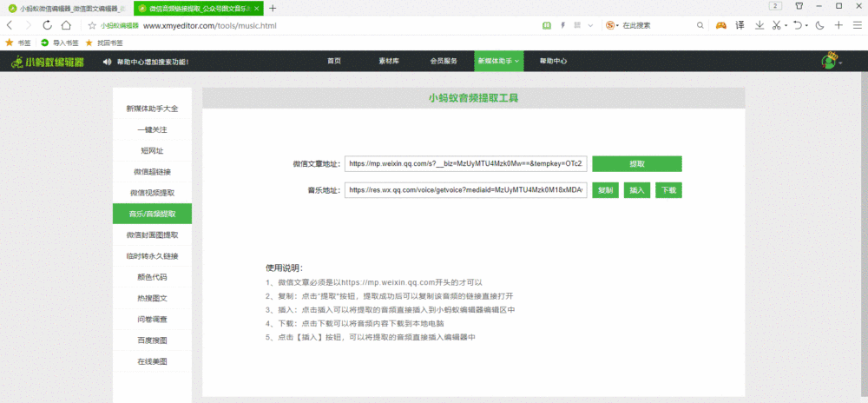
Task: Click the undo closed tab icon
Action: coord(798,25)
